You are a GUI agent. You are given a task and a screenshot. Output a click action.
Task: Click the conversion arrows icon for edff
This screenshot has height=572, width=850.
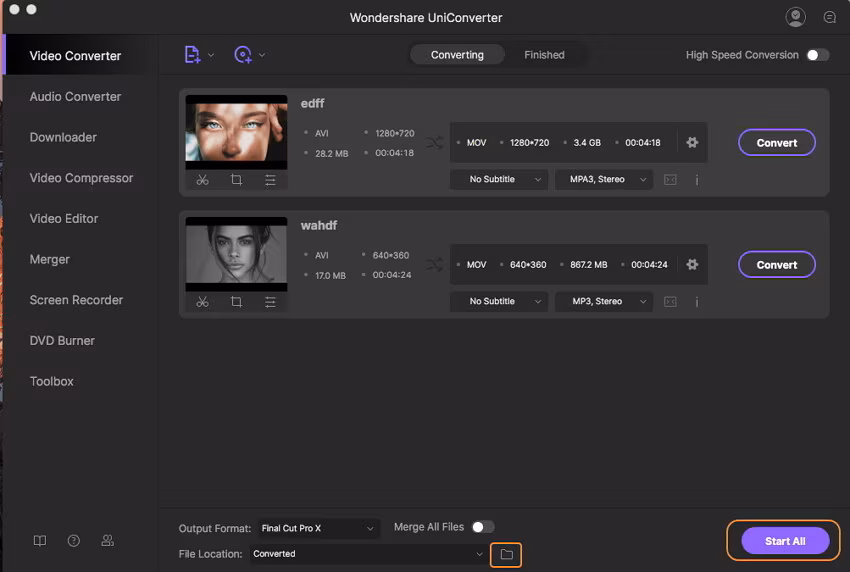pos(434,143)
